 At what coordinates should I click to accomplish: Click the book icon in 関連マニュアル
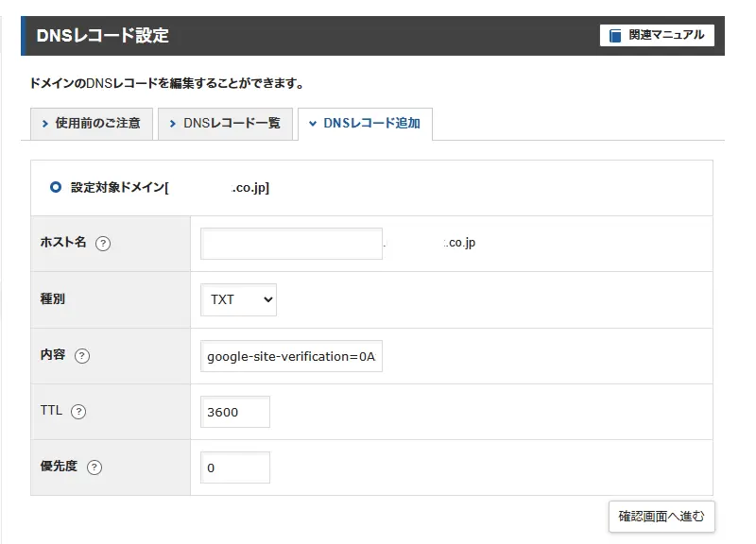(615, 36)
